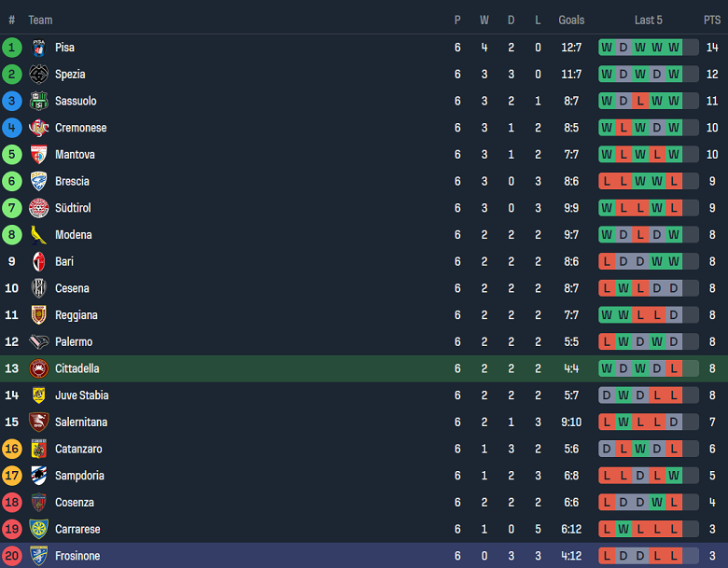Screen dimensions: 728x568
Task: Sort standings by Goals column header
Action: 571,20
